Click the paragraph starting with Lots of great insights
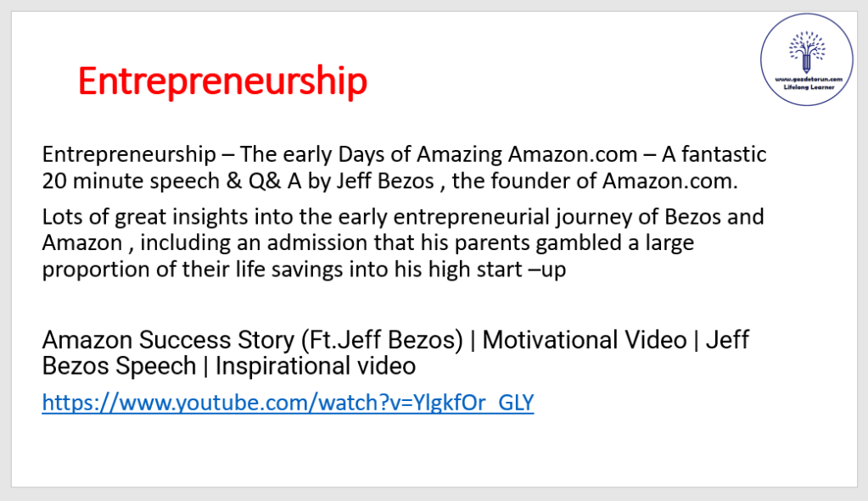Image resolution: width=868 pixels, height=501 pixels. (403, 243)
